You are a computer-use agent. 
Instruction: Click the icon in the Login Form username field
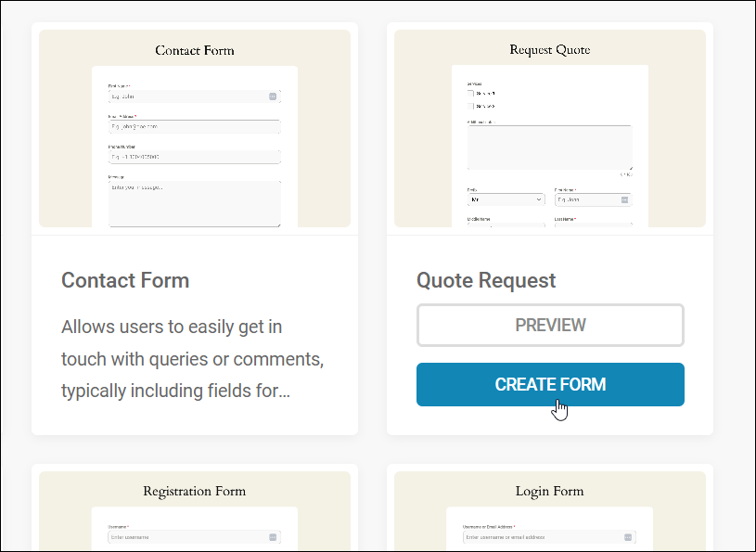coord(628,536)
